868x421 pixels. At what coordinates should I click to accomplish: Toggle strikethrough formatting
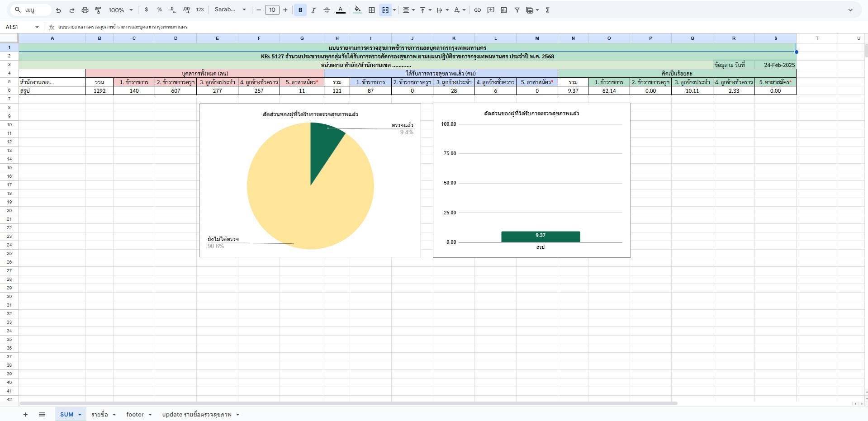pyautogui.click(x=327, y=10)
